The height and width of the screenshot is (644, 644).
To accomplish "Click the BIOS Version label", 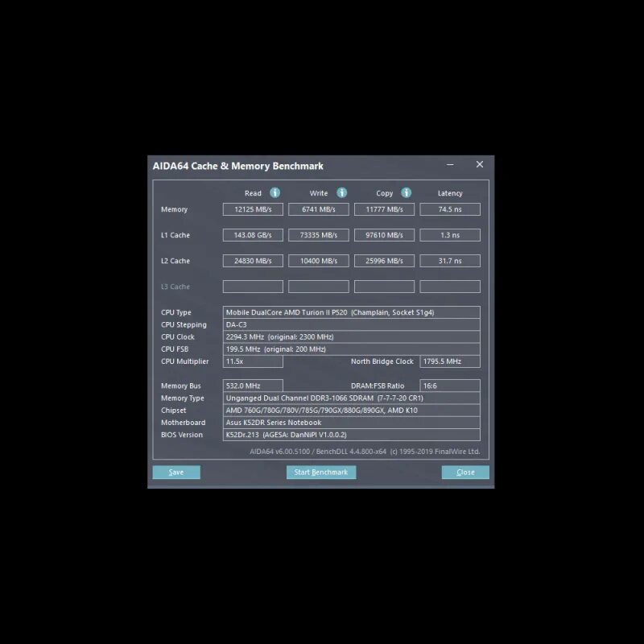I will pyautogui.click(x=182, y=435).
